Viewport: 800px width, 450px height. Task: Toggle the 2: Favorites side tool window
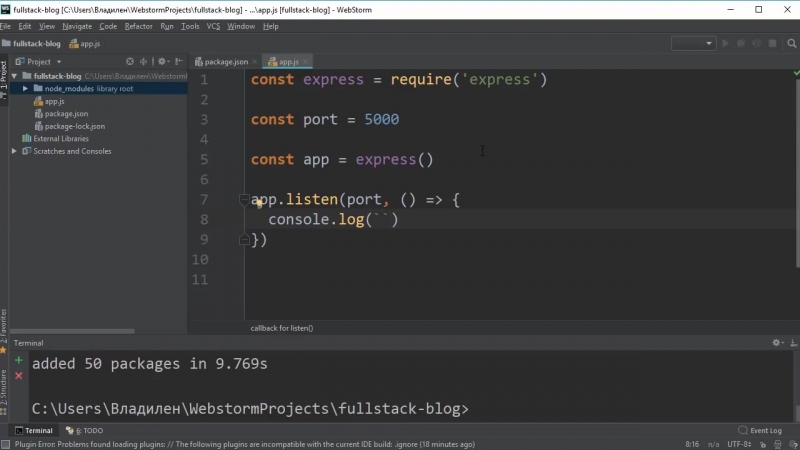4,331
